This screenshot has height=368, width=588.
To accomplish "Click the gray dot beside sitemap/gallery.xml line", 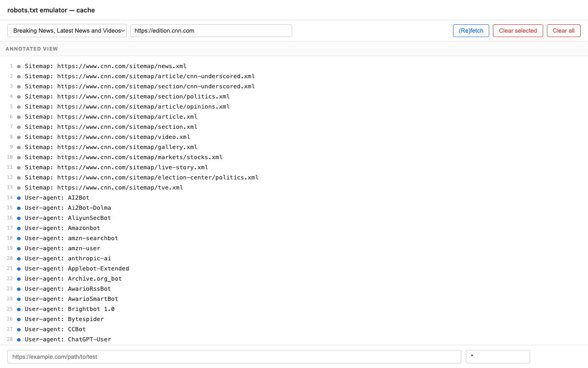I will (x=19, y=147).
